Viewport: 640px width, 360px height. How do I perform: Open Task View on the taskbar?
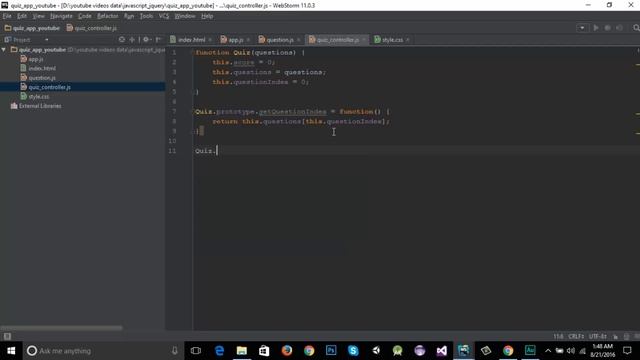(196, 351)
